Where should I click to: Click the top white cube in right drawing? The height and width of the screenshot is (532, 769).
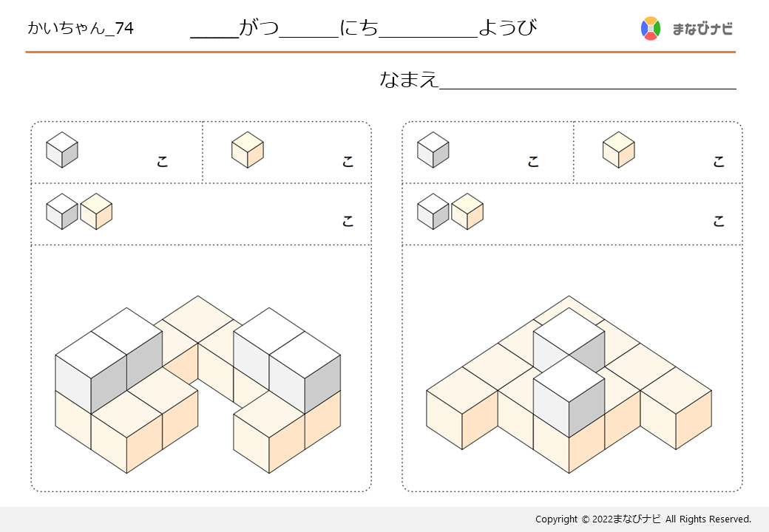point(569,339)
